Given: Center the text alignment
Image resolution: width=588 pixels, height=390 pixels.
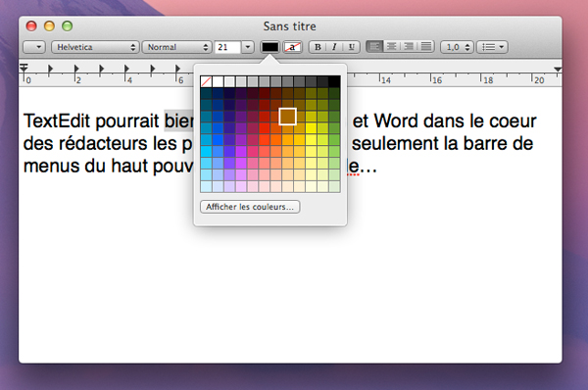Looking at the screenshot, I should (x=391, y=46).
